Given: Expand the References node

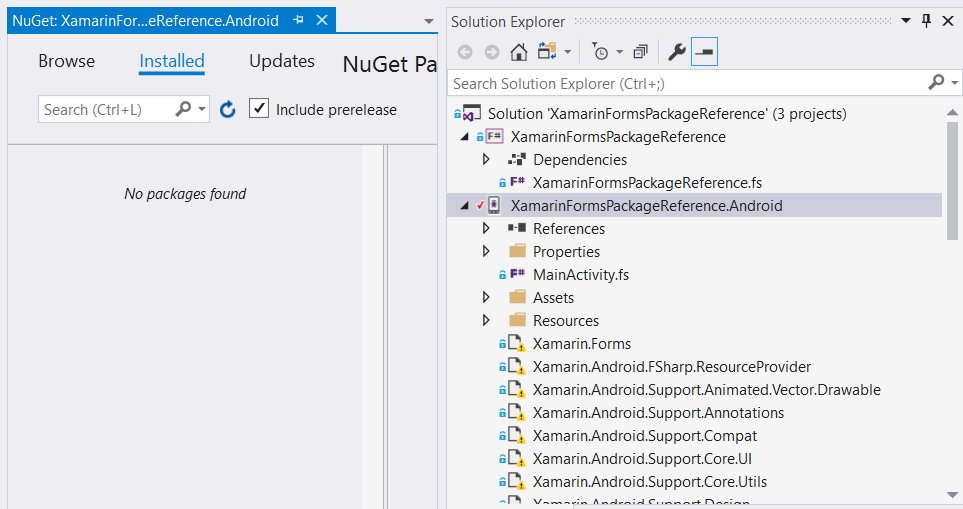Looking at the screenshot, I should click(x=486, y=228).
